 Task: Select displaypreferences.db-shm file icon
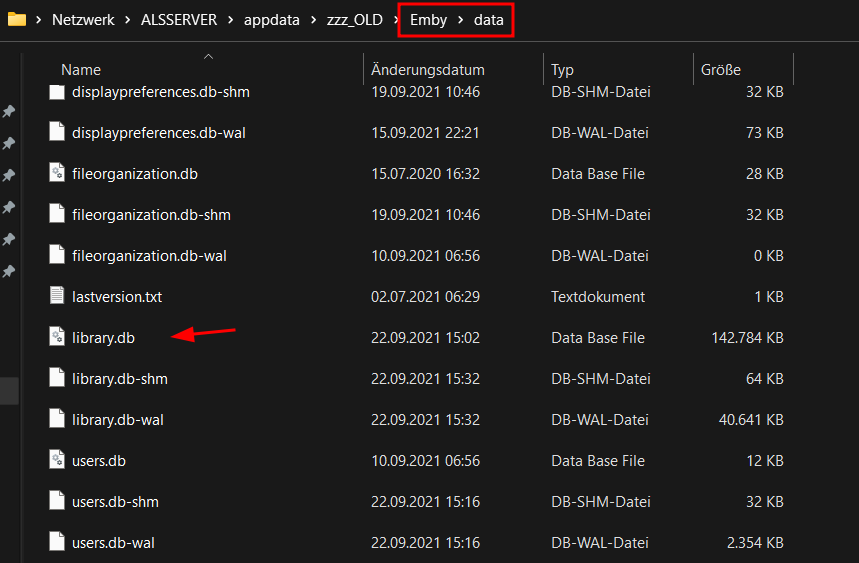click(x=57, y=91)
